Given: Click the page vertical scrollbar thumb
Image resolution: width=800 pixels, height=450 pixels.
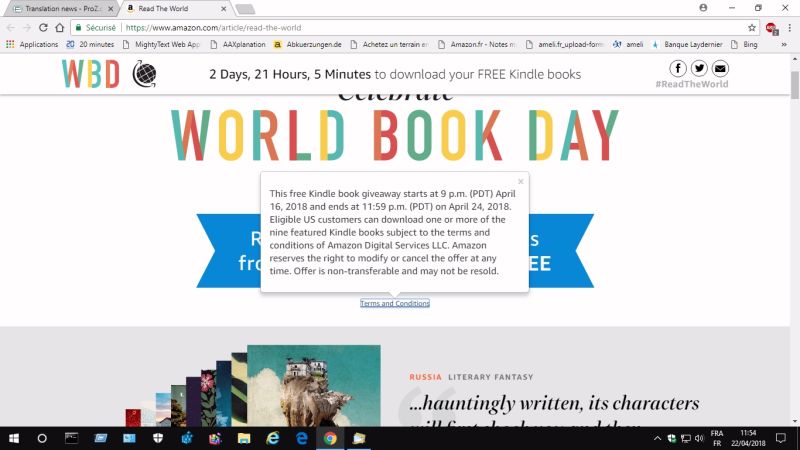Looking at the screenshot, I should point(795,85).
